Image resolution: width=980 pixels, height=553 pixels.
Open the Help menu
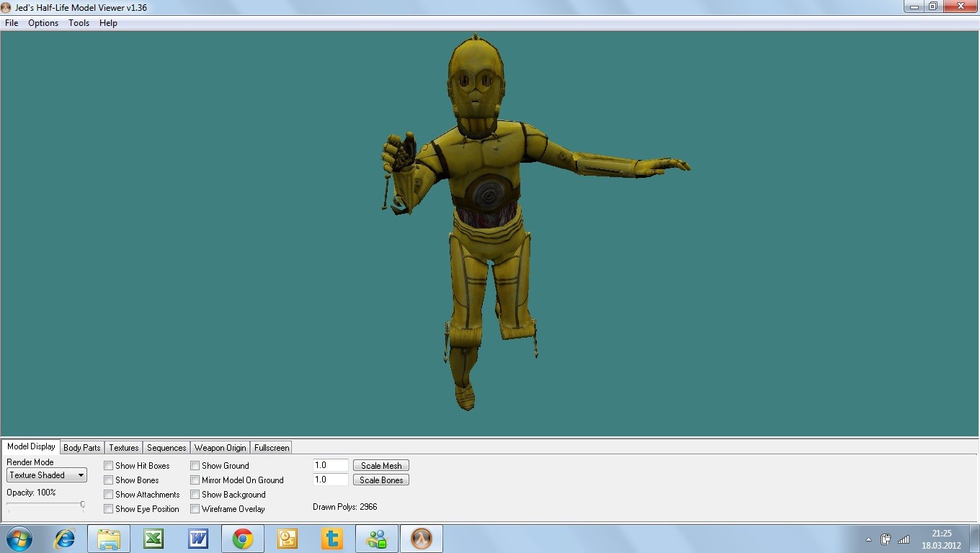coord(108,23)
